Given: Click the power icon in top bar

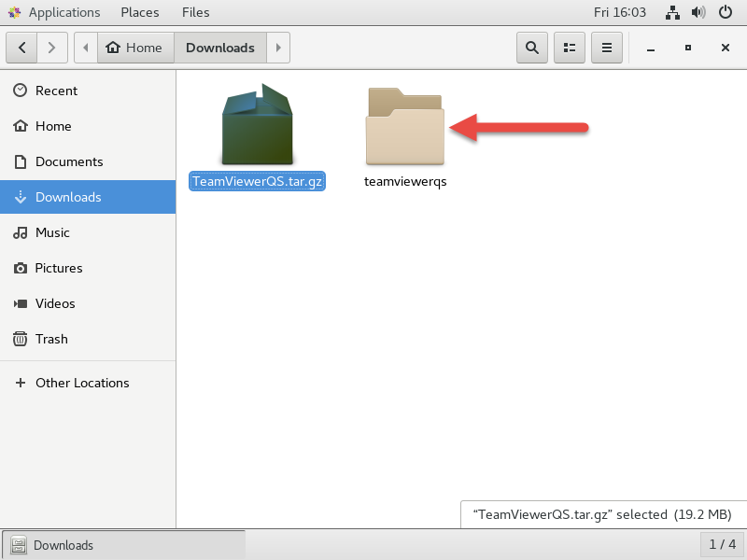Looking at the screenshot, I should click(x=726, y=12).
